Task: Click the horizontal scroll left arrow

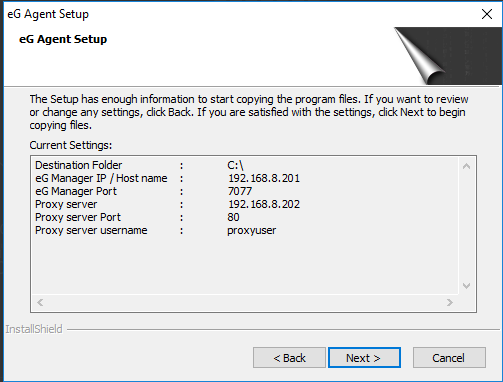Action: click(40, 302)
